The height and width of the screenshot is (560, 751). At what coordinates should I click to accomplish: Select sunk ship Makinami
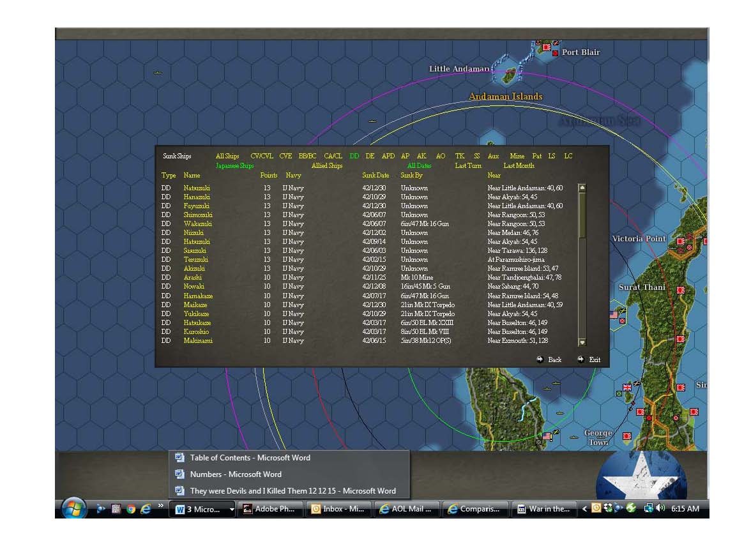(x=198, y=340)
